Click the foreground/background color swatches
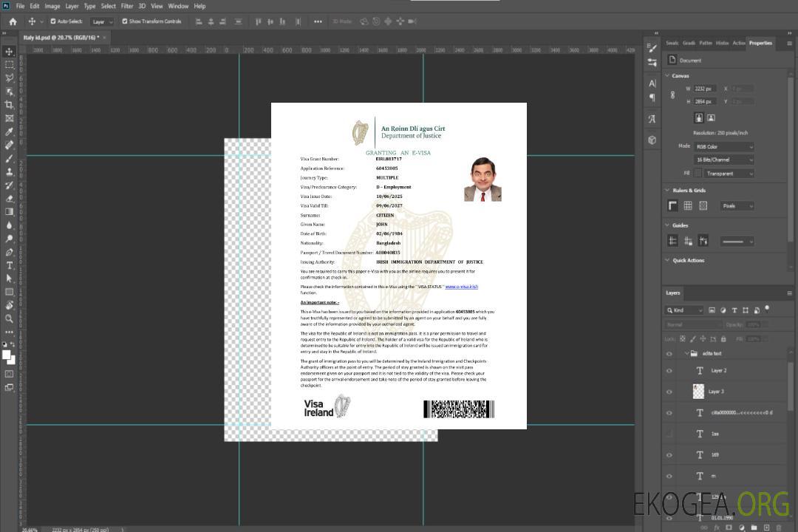The width and height of the screenshot is (798, 532). pos(9,357)
